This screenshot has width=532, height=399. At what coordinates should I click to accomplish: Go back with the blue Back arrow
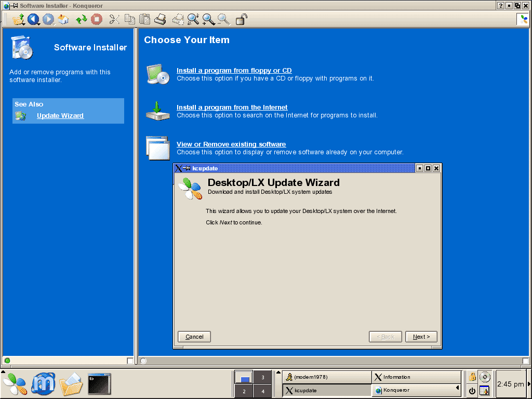(x=34, y=20)
